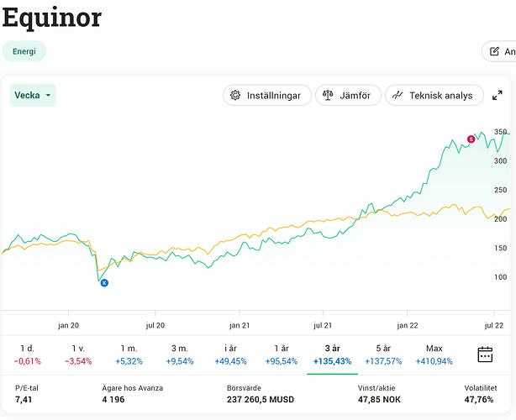The width and height of the screenshot is (516, 420).
Task: Open the calendar date range picker
Action: tap(485, 354)
